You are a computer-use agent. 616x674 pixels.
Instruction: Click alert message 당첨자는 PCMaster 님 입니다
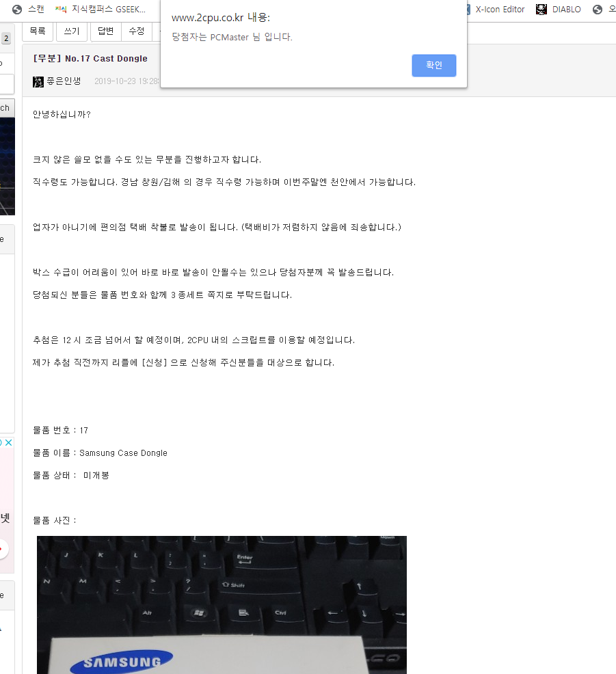pyautogui.click(x=232, y=37)
